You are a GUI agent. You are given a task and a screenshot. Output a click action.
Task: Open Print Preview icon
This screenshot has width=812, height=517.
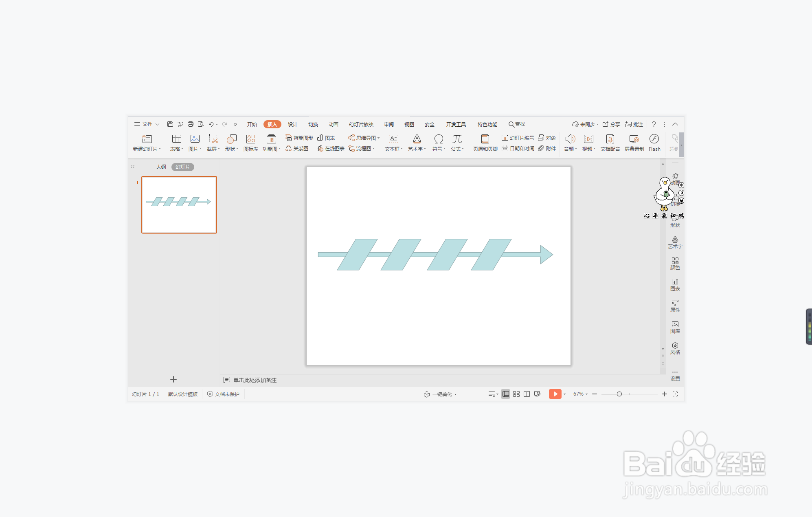(201, 124)
